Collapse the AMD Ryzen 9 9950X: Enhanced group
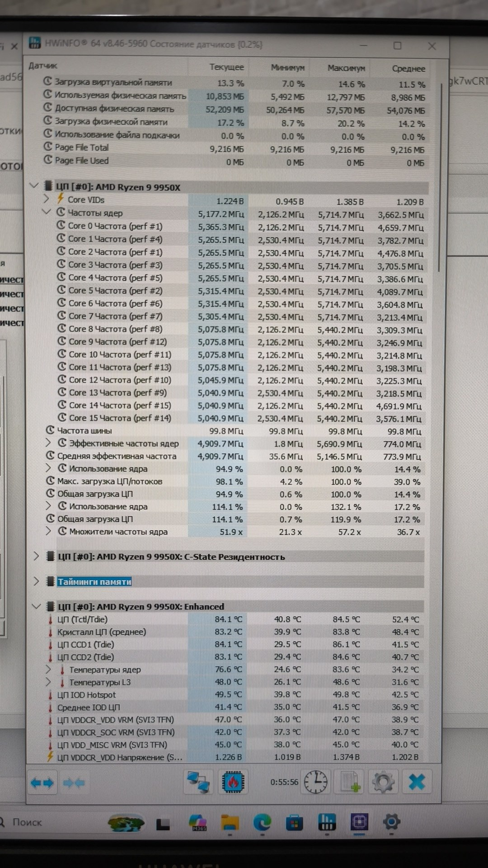The width and height of the screenshot is (488, 868). click(37, 606)
